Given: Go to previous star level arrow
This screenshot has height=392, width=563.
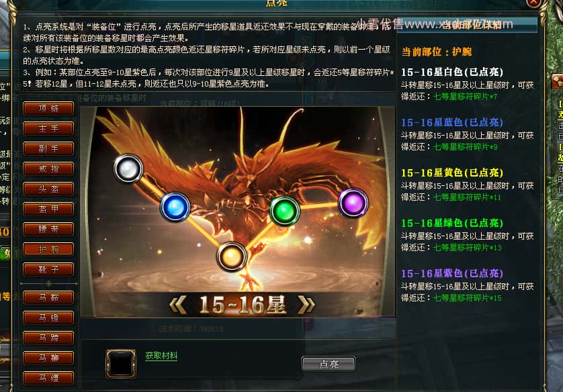Looking at the screenshot, I should [x=177, y=305].
